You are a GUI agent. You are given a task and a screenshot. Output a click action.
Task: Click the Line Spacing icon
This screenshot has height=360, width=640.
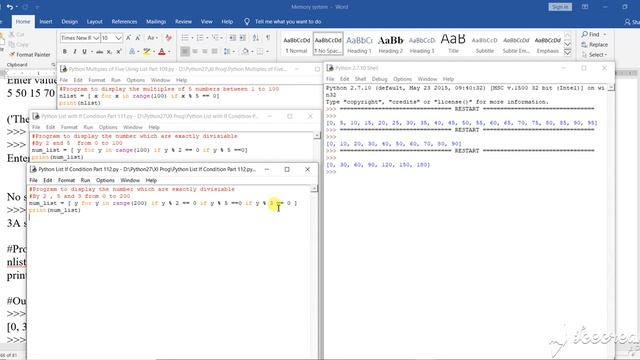[x=227, y=51]
